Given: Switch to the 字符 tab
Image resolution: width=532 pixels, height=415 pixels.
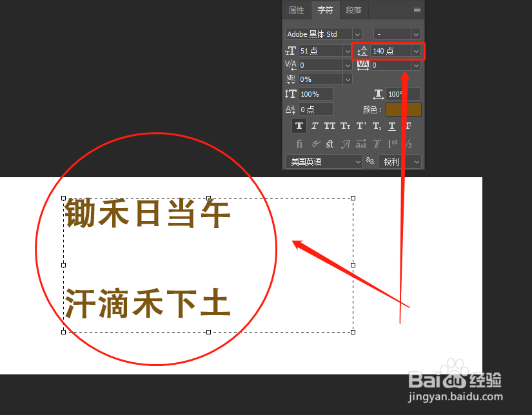Looking at the screenshot, I should [325, 10].
